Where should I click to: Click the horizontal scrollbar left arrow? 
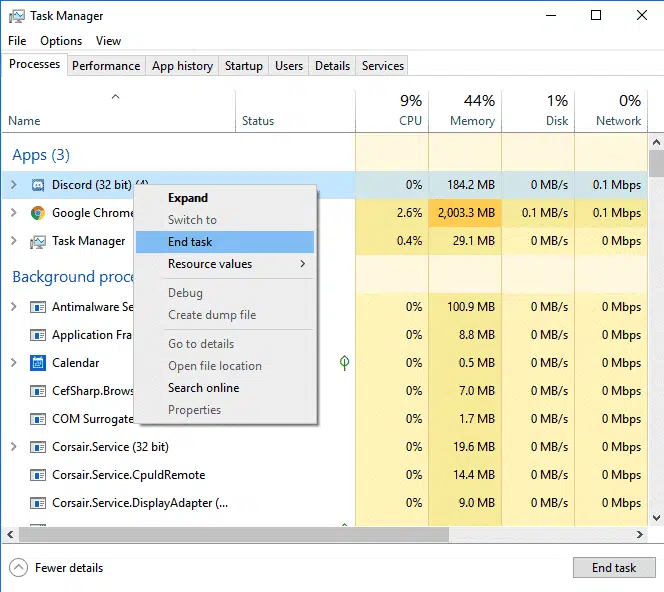tap(10, 534)
